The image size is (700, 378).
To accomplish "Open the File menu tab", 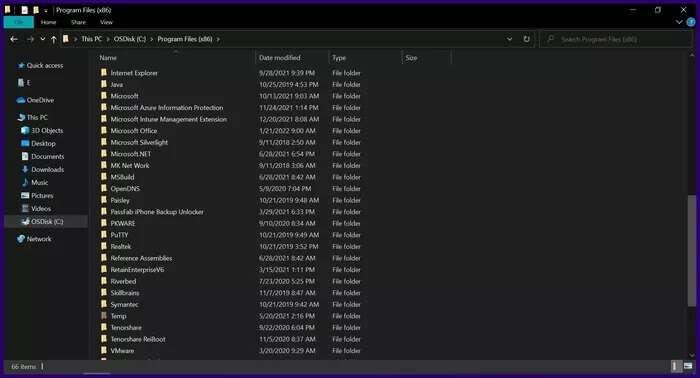I will coord(19,22).
